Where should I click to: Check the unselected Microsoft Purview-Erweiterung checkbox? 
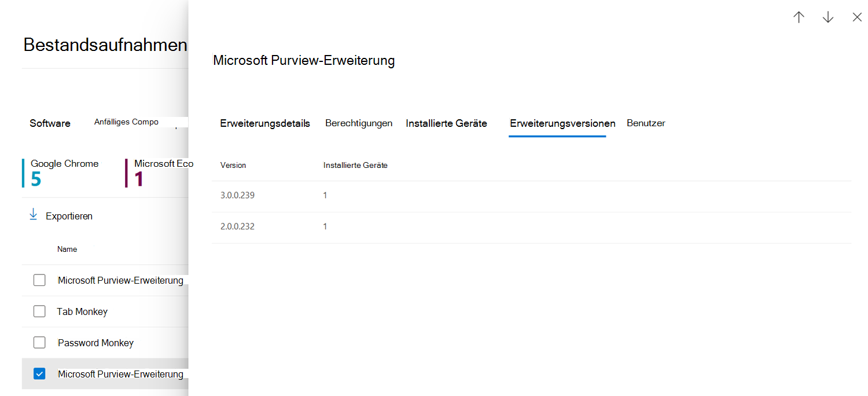tap(39, 280)
